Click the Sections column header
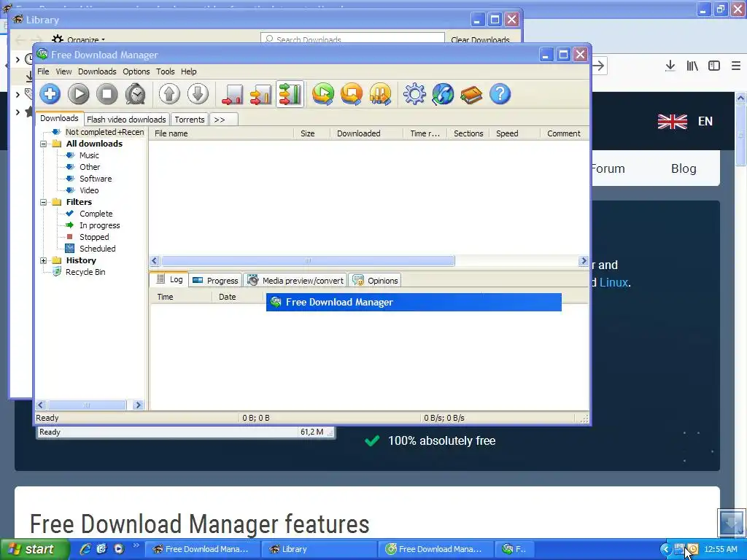The image size is (747, 560). tap(468, 133)
